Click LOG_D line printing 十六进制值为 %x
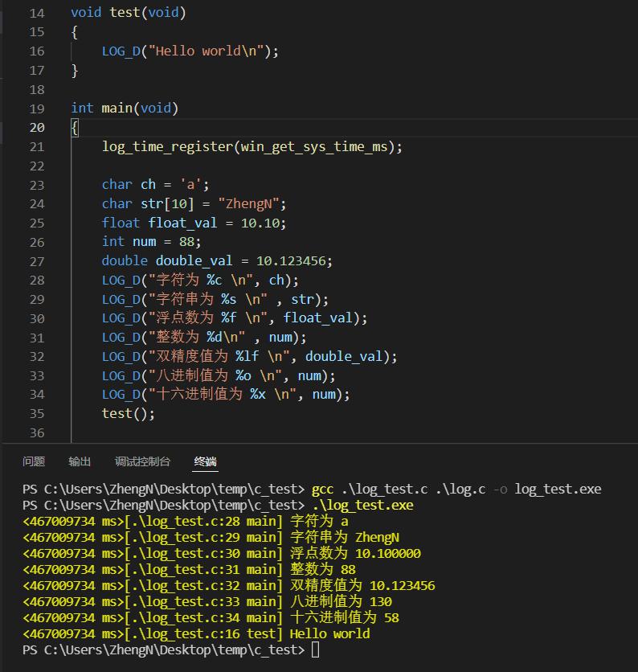The width and height of the screenshot is (638, 672). tap(226, 395)
